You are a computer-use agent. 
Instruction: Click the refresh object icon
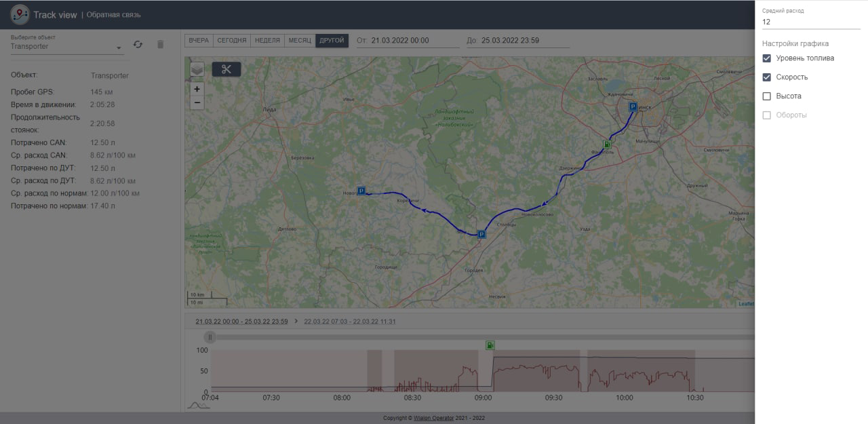[138, 44]
